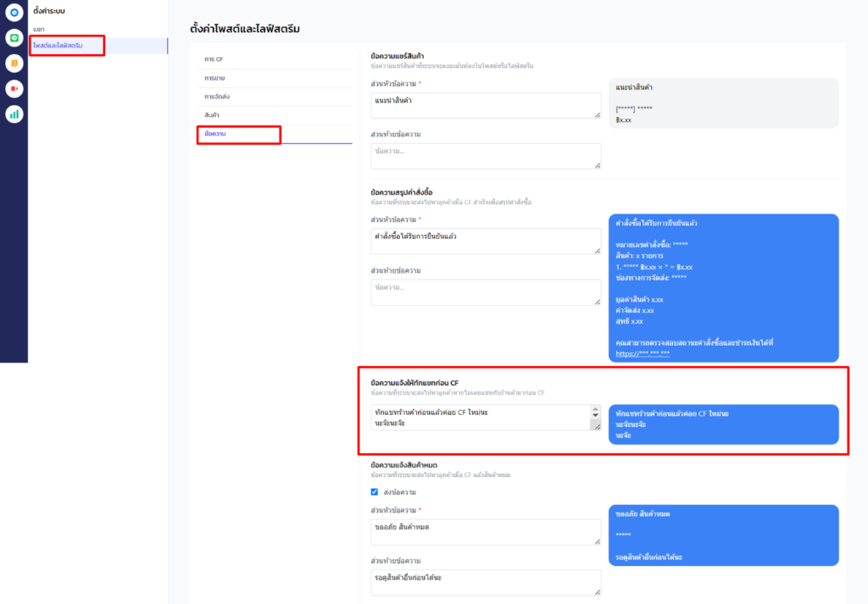Click the https link in order summary preview

pos(643,352)
